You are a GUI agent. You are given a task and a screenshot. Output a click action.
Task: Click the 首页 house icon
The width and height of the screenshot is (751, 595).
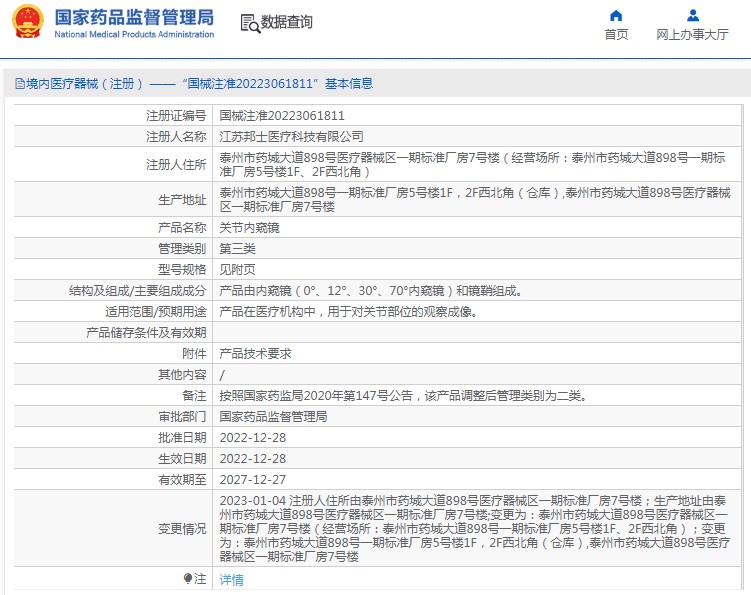[x=616, y=15]
